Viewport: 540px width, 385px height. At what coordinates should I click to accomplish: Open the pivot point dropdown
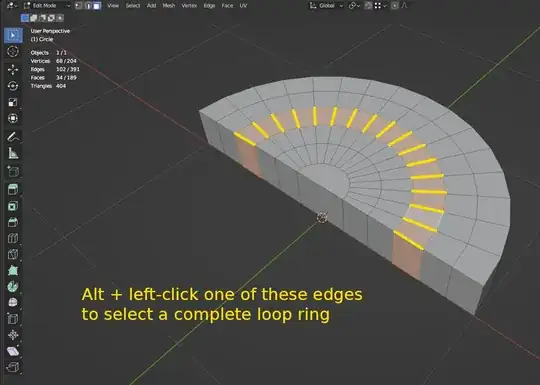(354, 6)
